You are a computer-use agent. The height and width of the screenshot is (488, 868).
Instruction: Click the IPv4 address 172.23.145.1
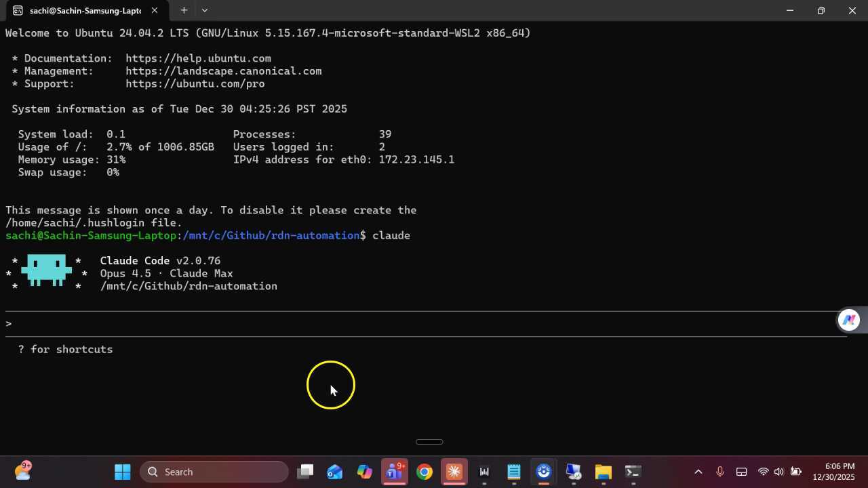[x=416, y=160]
